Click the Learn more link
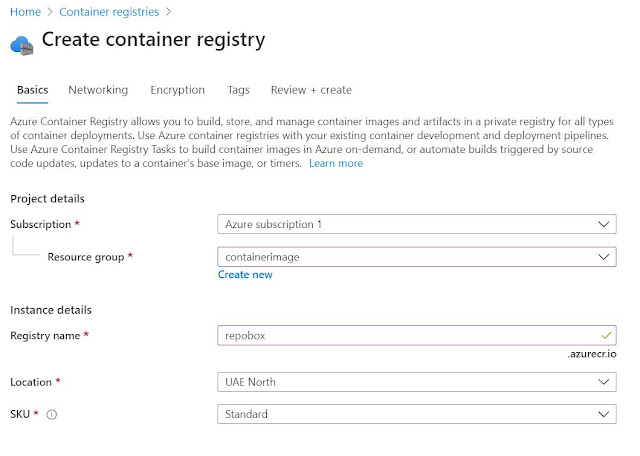The height and width of the screenshot is (456, 640). click(x=336, y=163)
